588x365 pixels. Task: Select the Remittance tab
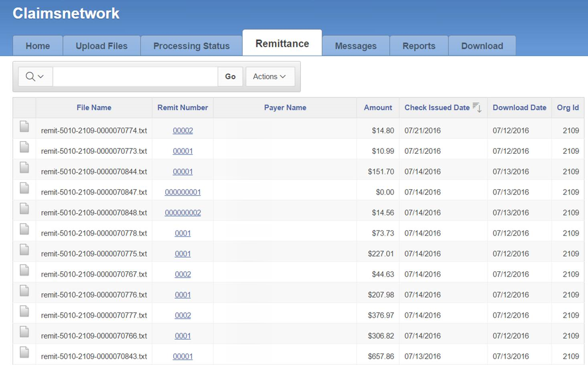(x=282, y=43)
